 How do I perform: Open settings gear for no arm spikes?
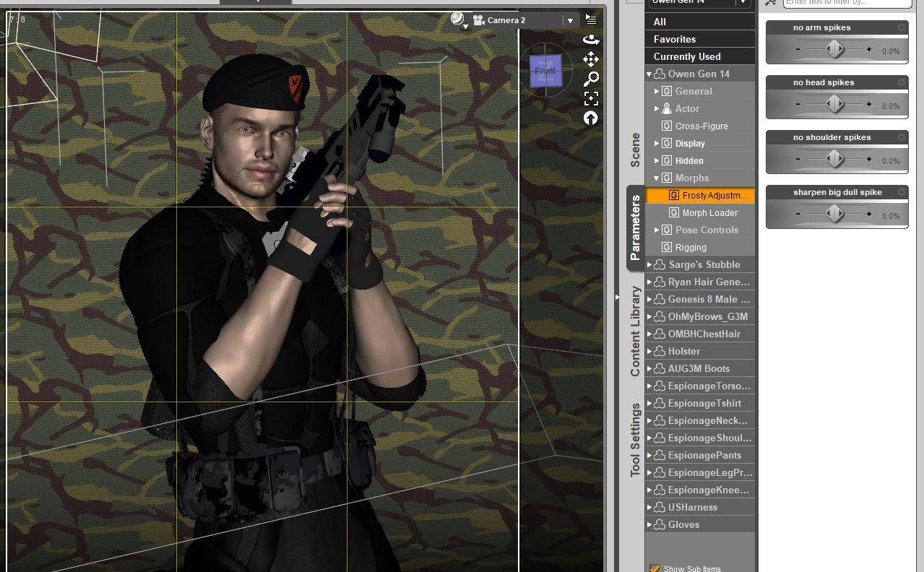click(902, 27)
